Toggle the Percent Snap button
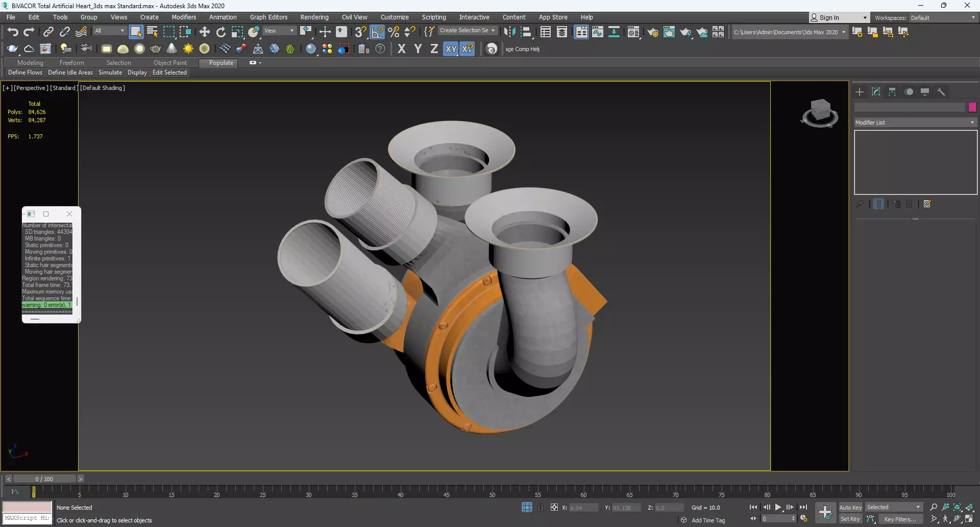Image resolution: width=980 pixels, height=527 pixels. [394, 32]
